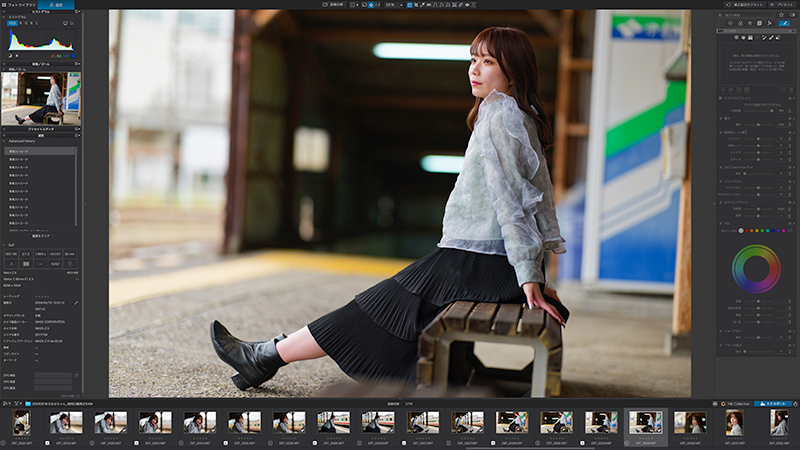Switch to the Photo Library tab
The width and height of the screenshot is (800, 450).
click(19, 5)
